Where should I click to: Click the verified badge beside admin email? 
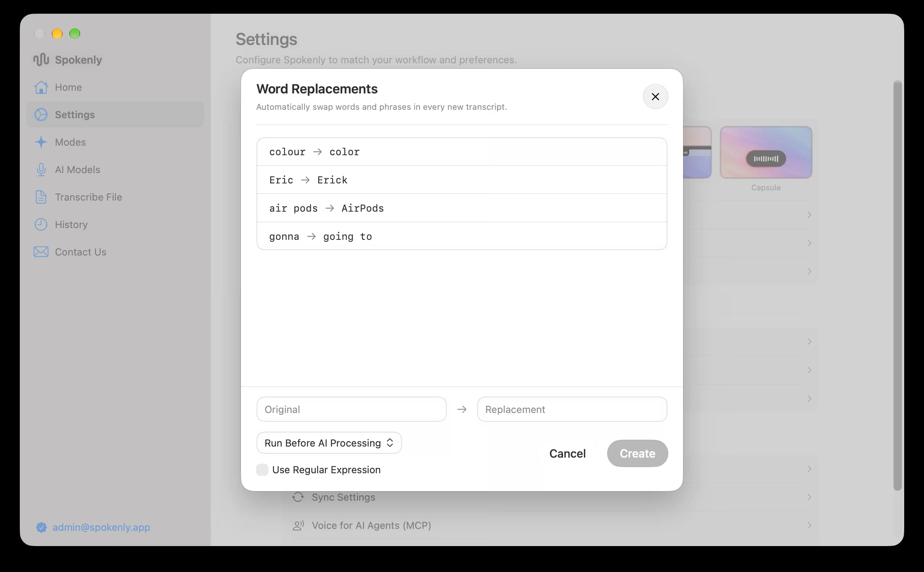[41, 527]
